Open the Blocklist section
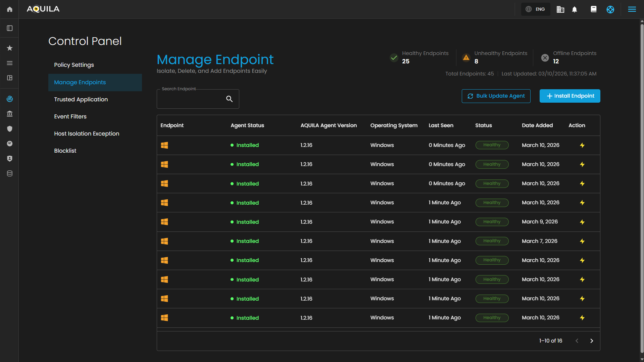The height and width of the screenshot is (362, 644). pos(65,151)
